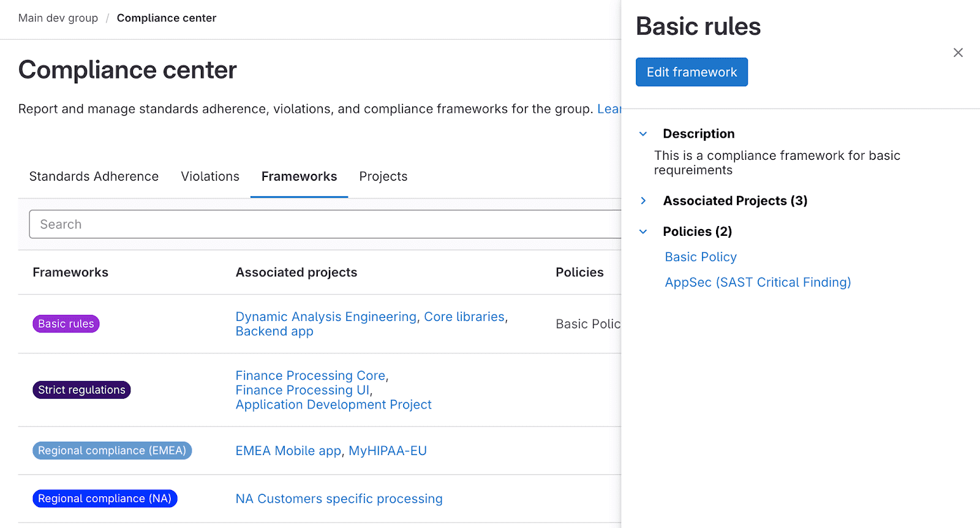The width and height of the screenshot is (980, 528).
Task: Switch to the Standards Adherence tab
Action: 94,176
